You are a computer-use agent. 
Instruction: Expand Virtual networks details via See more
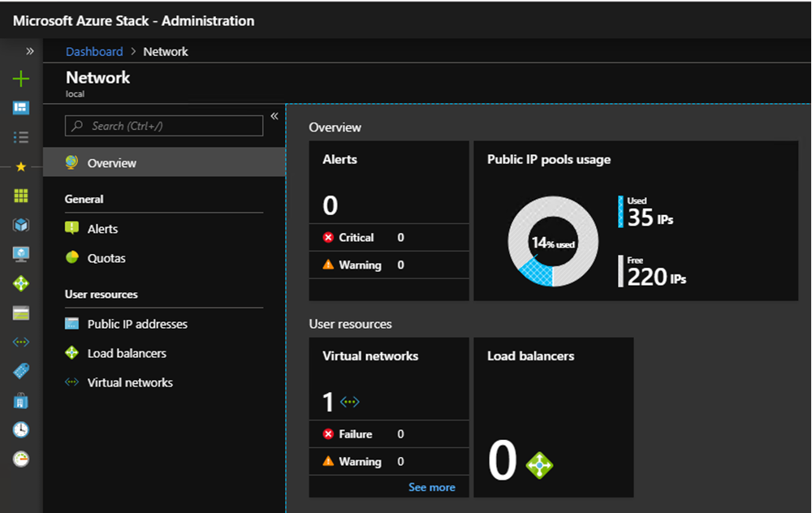[432, 487]
